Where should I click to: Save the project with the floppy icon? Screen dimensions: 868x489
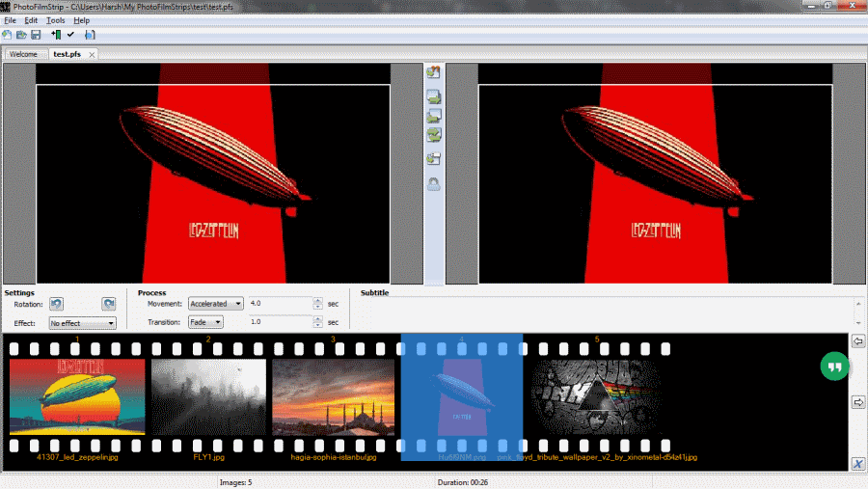36,35
